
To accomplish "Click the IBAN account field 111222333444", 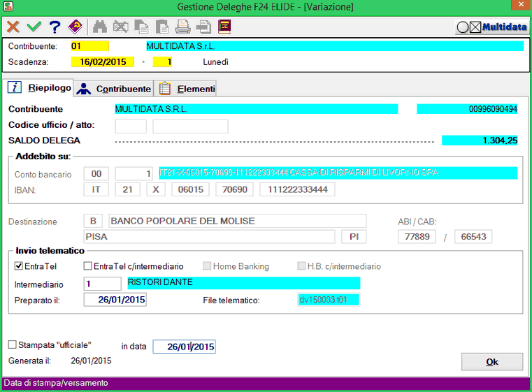I will pos(297,189).
